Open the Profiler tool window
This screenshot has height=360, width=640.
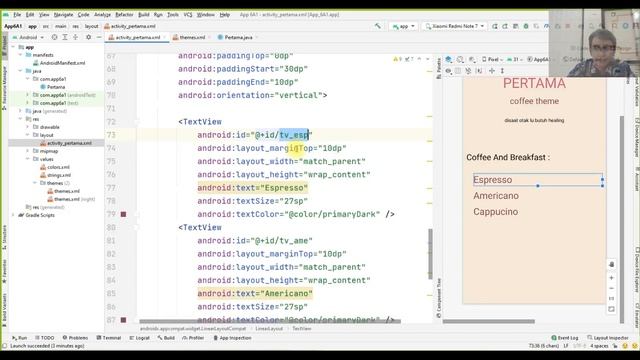[x=193, y=338]
